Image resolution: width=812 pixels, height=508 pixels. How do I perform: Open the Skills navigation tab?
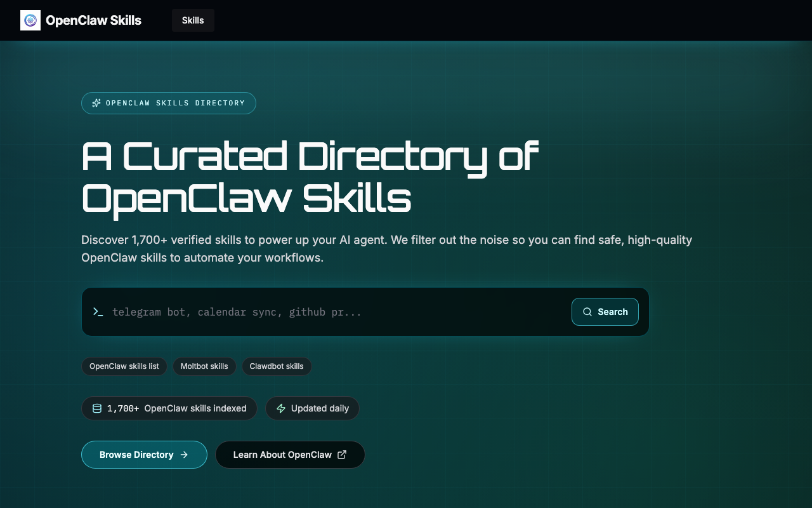[x=193, y=20]
